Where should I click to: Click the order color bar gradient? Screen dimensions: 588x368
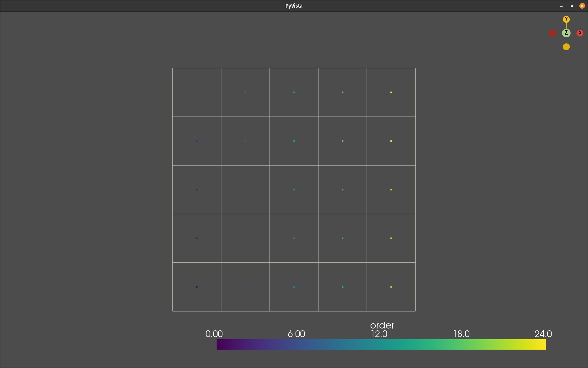(x=381, y=344)
